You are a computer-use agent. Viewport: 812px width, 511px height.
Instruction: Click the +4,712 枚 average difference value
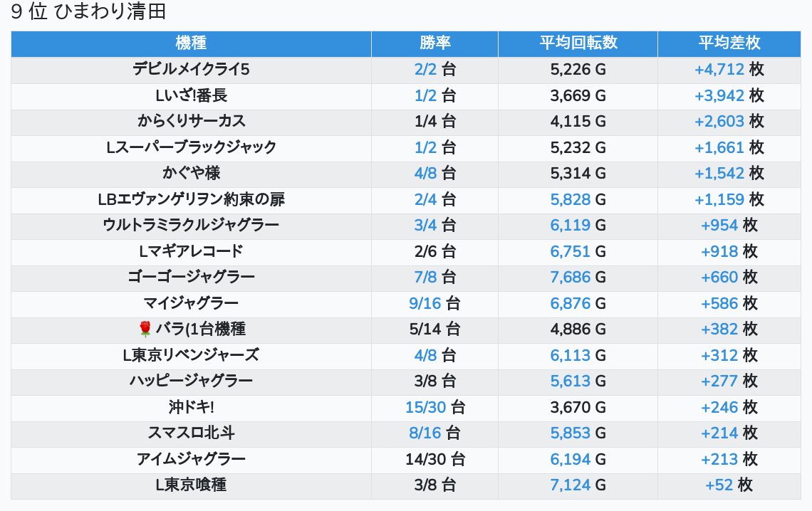(729, 69)
